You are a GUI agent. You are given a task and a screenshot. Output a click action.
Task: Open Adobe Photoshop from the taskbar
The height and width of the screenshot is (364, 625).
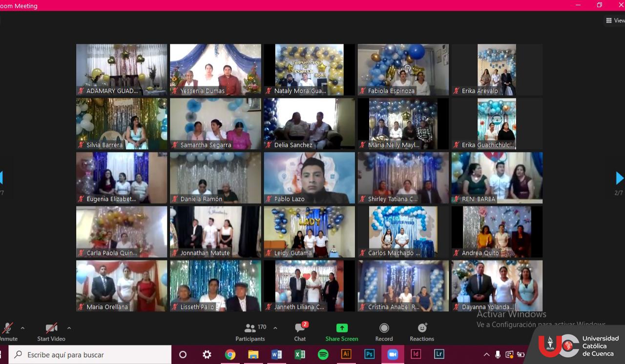pyautogui.click(x=370, y=355)
